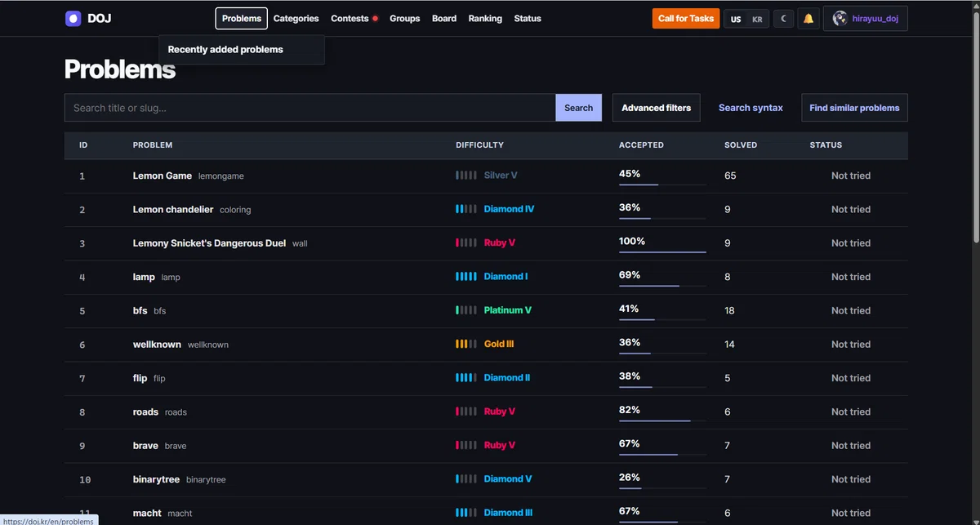The height and width of the screenshot is (525, 980).
Task: Click the ACCEPTED column header
Action: [641, 145]
